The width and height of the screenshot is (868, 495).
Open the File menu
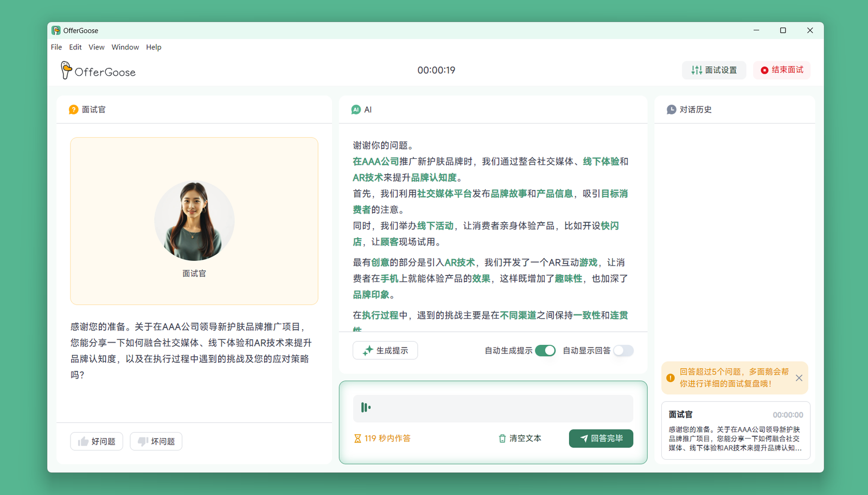click(56, 47)
